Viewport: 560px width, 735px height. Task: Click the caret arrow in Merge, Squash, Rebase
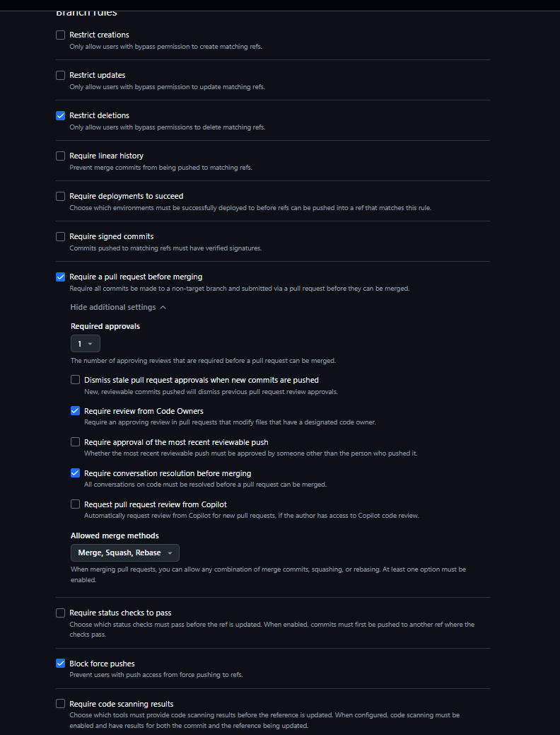click(170, 554)
